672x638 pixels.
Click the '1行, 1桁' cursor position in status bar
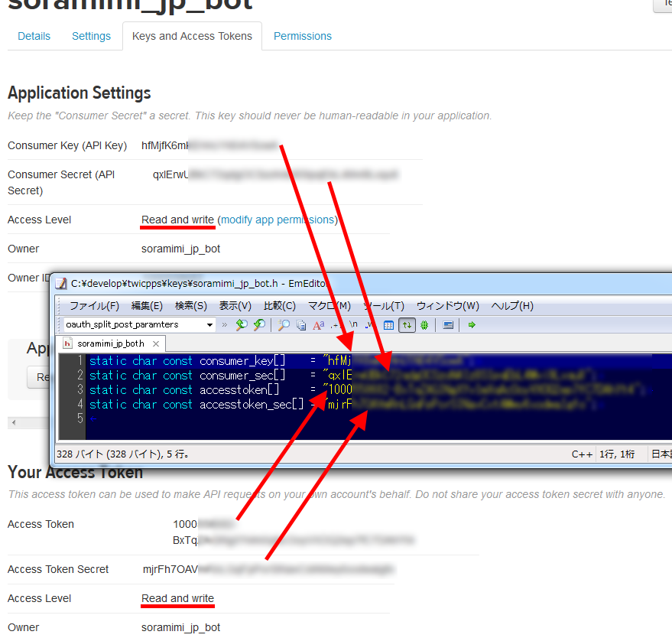pos(617,454)
